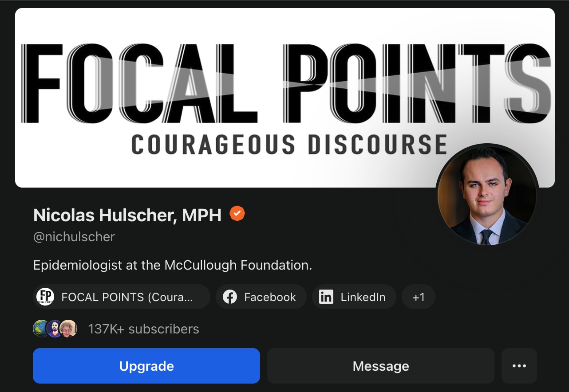Click the Upgrade button
This screenshot has height=392, width=569.
tap(146, 366)
